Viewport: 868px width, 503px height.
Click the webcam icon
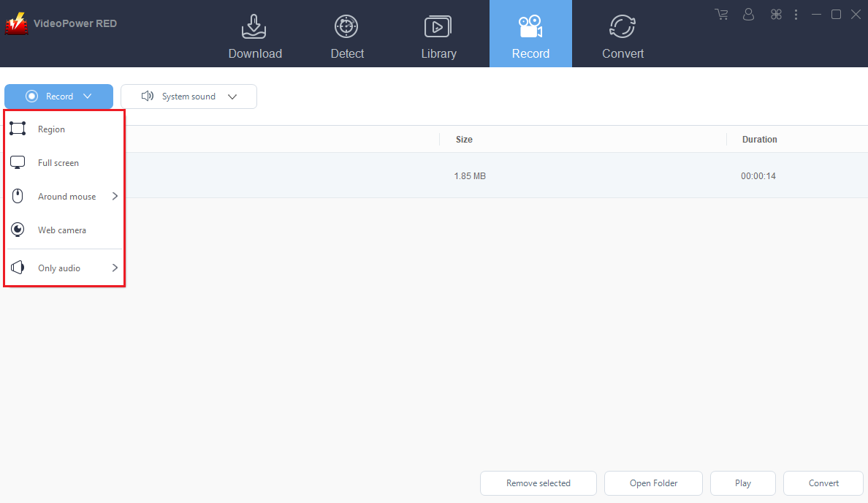[x=18, y=230]
